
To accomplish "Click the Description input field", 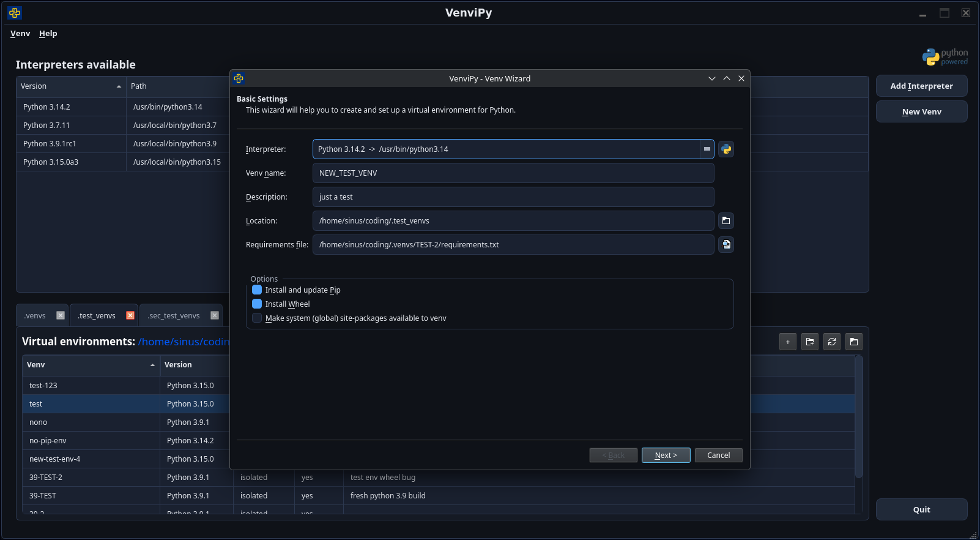I will point(513,197).
